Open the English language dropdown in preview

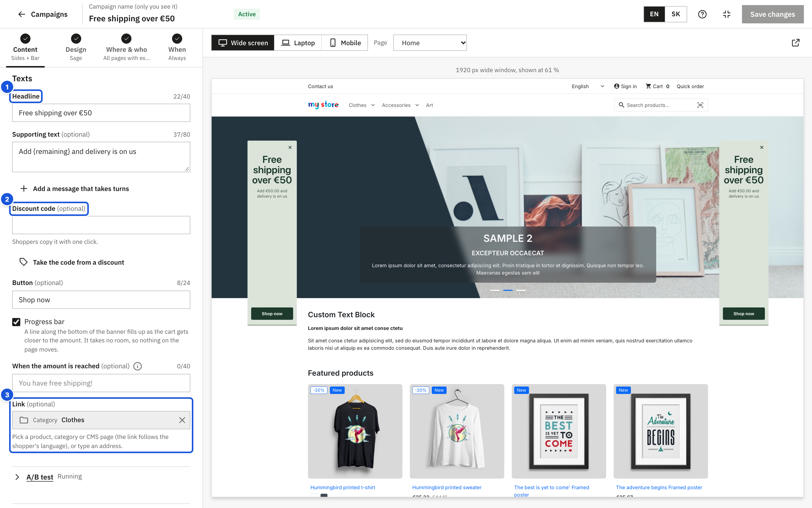point(588,86)
